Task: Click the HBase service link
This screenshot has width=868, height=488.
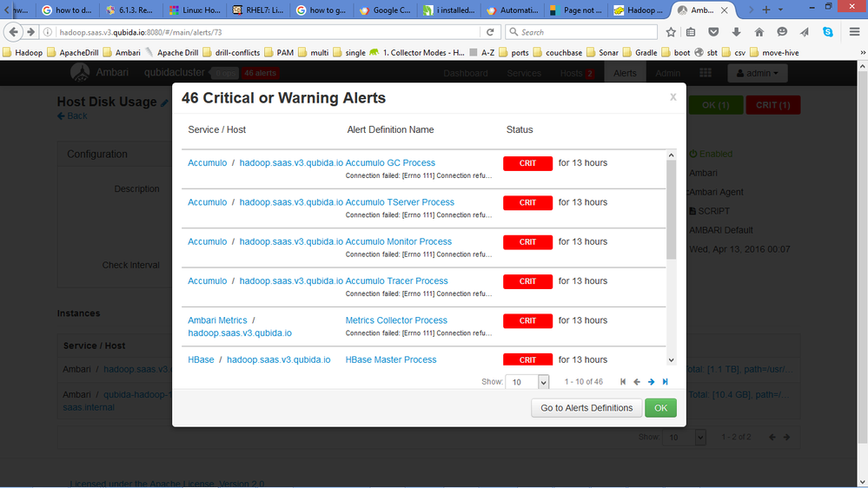Action: pyautogui.click(x=201, y=359)
